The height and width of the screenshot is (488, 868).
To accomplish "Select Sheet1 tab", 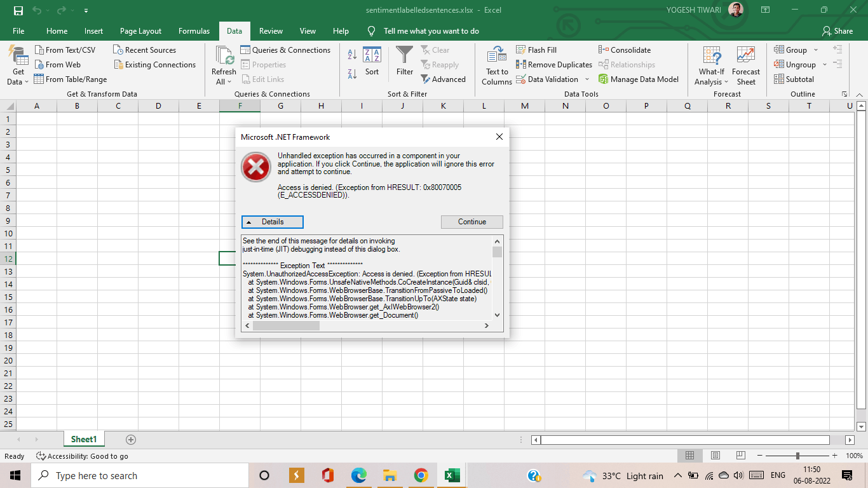I will (84, 439).
